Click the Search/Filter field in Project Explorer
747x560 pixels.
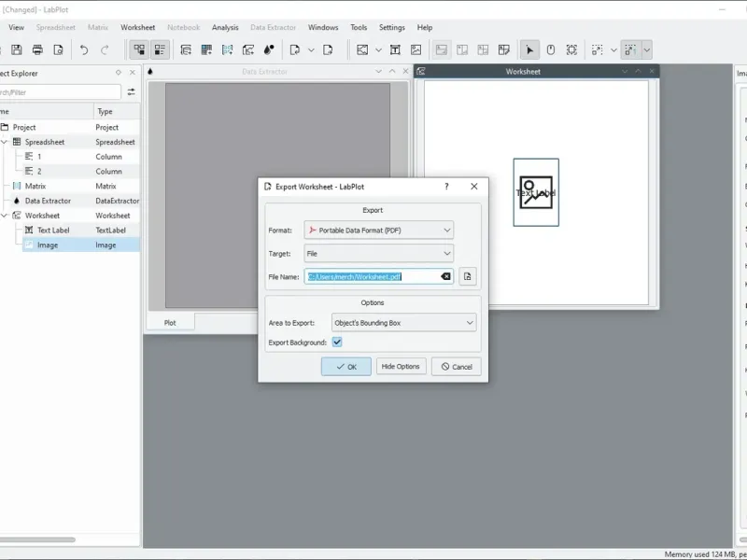tap(60, 91)
